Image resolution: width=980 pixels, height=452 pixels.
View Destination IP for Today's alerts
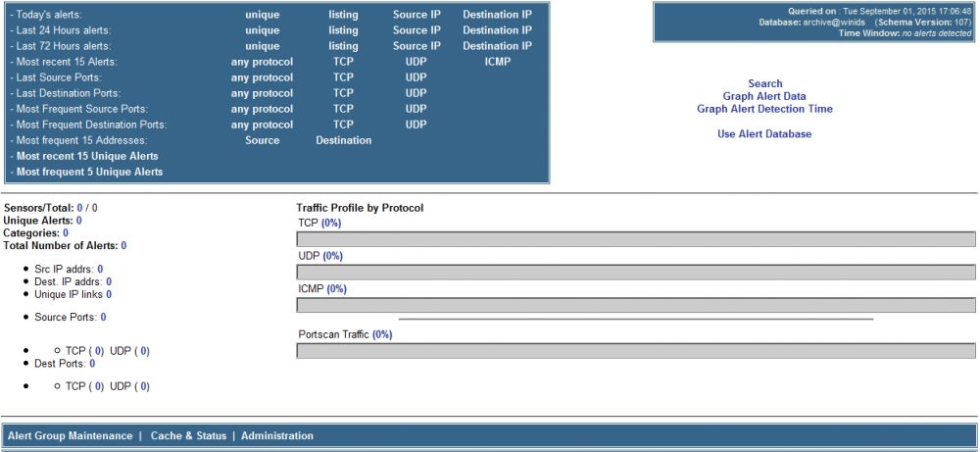tap(497, 15)
